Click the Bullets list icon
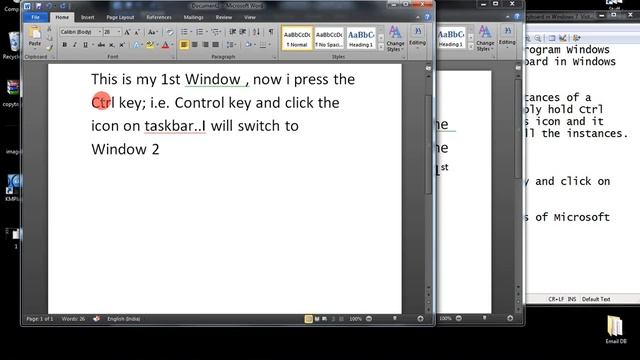 (x=184, y=32)
